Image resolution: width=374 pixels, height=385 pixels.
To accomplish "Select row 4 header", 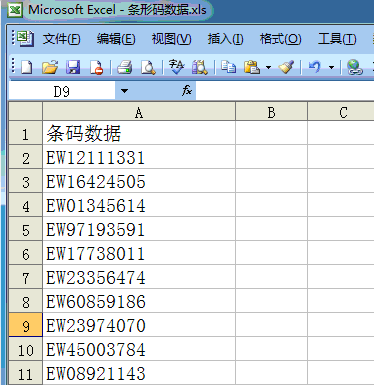I will (x=25, y=205).
